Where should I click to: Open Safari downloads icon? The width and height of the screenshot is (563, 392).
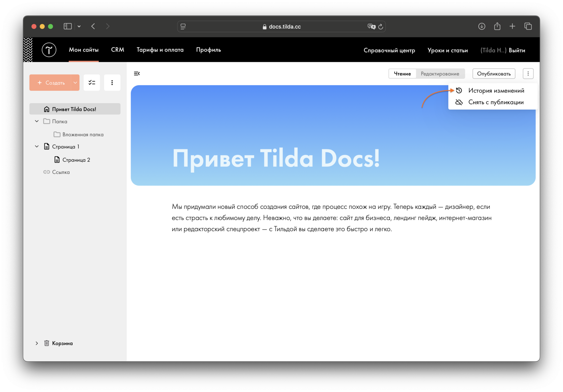(x=482, y=26)
